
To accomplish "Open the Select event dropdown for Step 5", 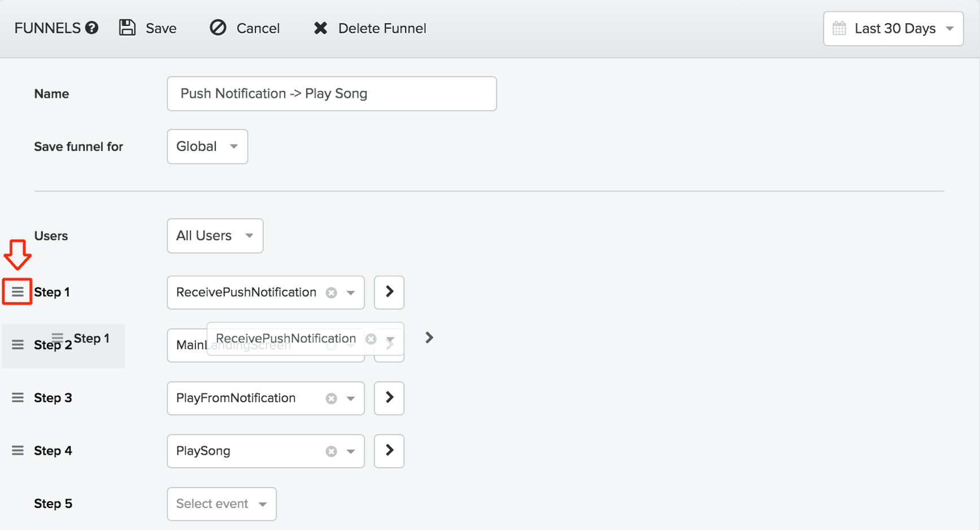I will (221, 503).
